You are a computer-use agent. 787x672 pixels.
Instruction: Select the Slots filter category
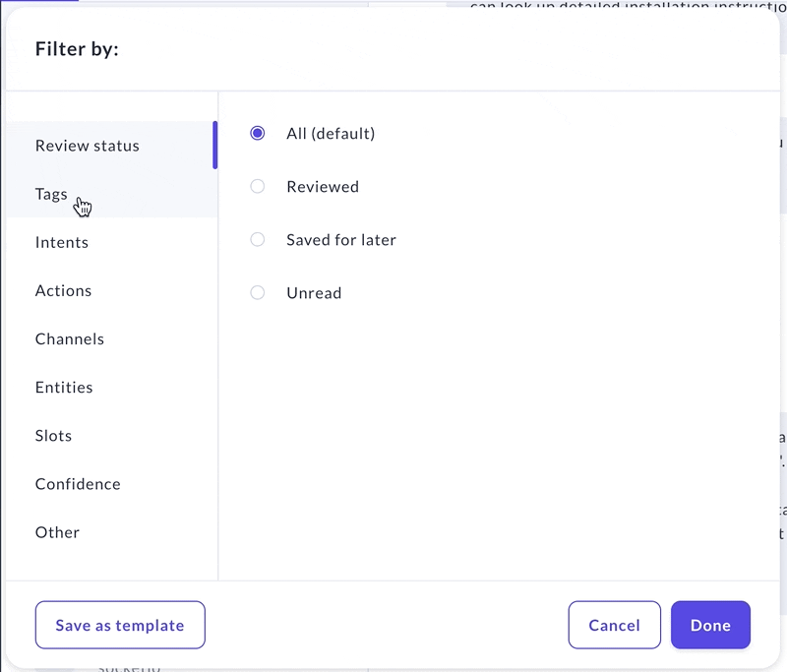pos(53,435)
